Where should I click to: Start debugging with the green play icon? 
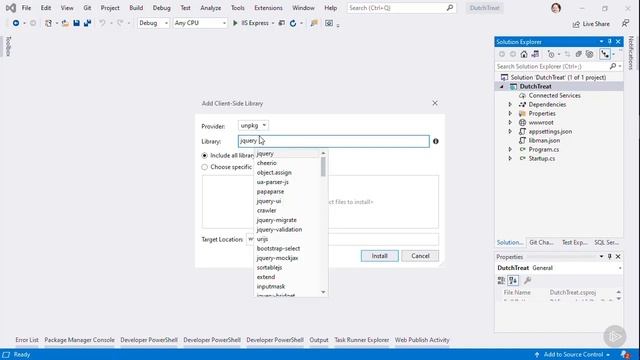coord(235,23)
